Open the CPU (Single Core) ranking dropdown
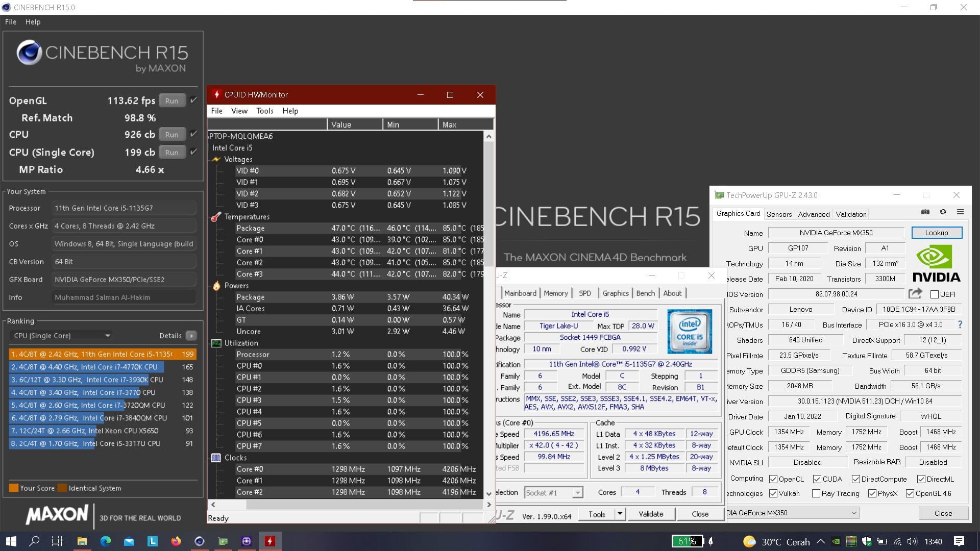This screenshot has width=980, height=551. pos(61,336)
